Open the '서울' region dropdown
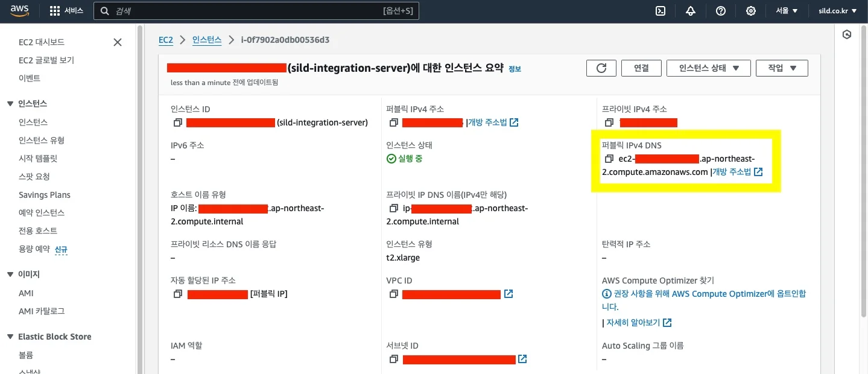868x374 pixels. coord(787,11)
